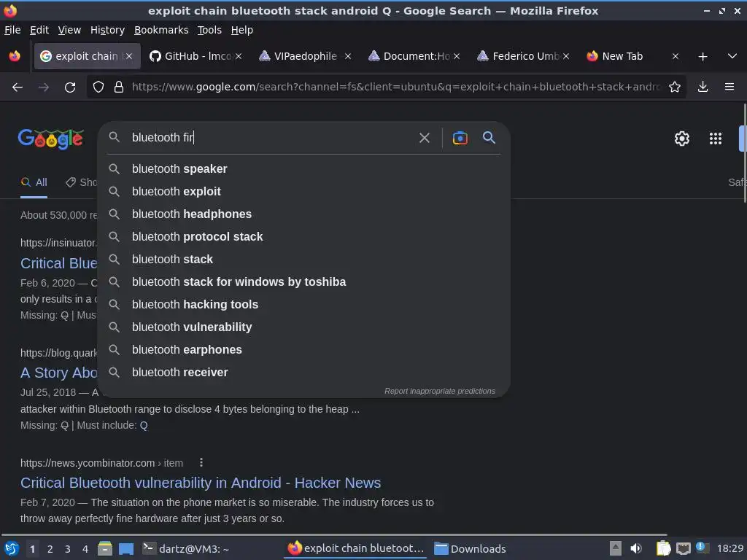The height and width of the screenshot is (560, 747).
Task: Choose suggestion 'bluetooth receiver'
Action: point(303,373)
